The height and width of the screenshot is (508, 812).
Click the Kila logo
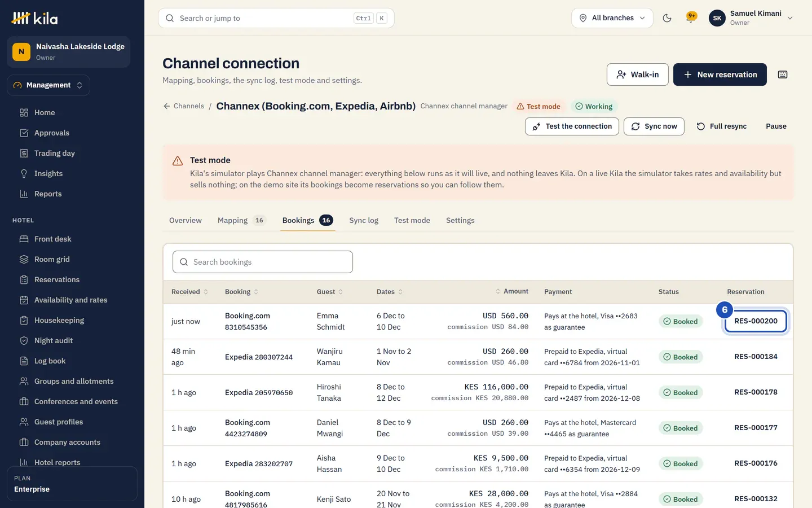click(x=34, y=18)
